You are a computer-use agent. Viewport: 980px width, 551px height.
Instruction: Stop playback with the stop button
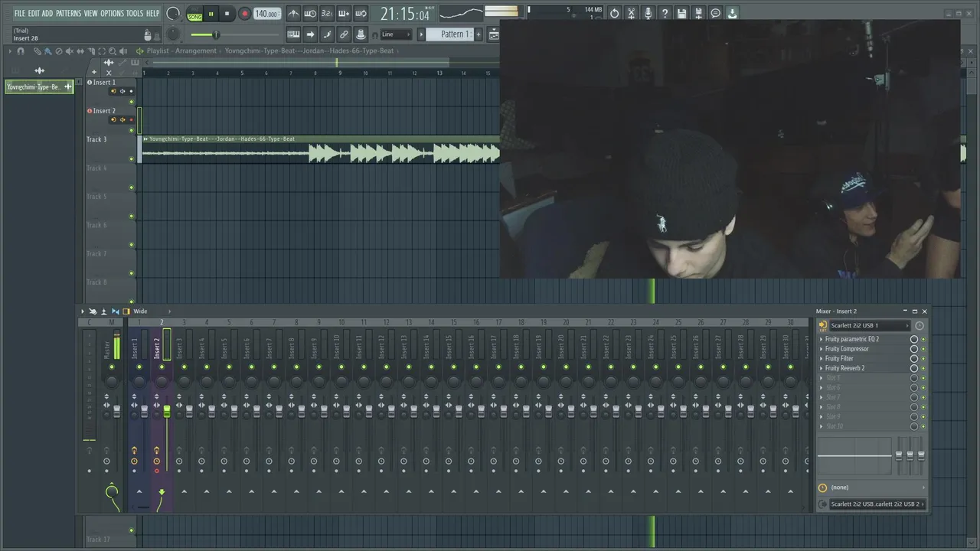coord(227,14)
